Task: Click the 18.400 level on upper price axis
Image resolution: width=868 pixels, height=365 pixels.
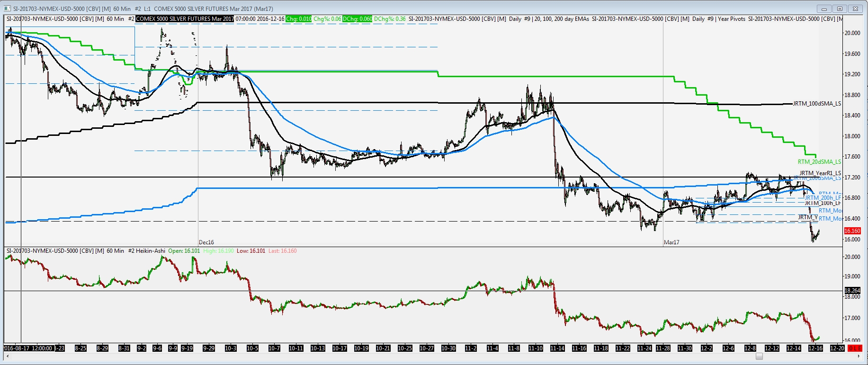Action: 852,116
